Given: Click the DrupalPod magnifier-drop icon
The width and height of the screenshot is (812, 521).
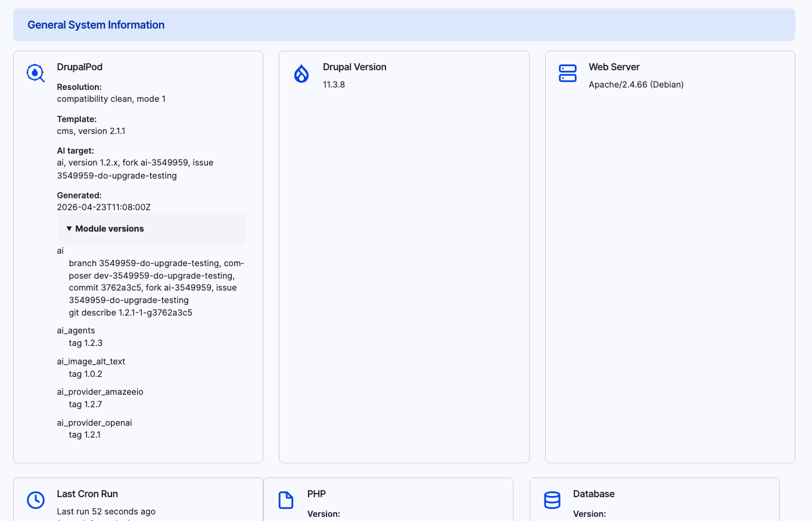Looking at the screenshot, I should pyautogui.click(x=36, y=73).
